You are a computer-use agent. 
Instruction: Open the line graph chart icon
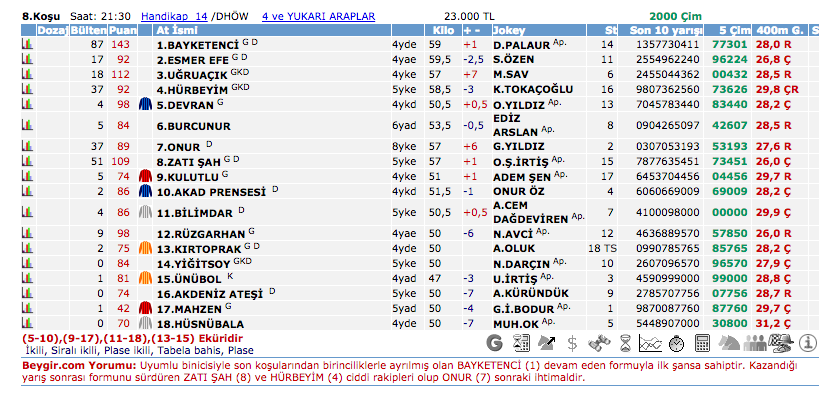point(650,343)
